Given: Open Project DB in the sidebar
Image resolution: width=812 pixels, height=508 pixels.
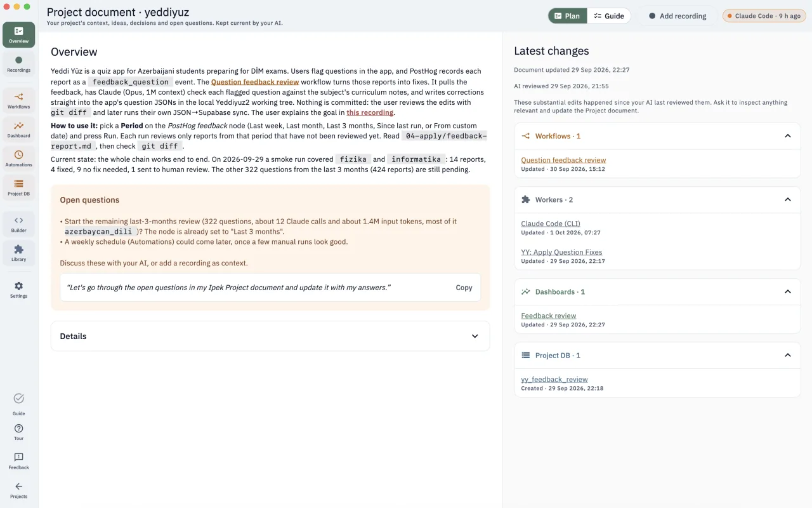Looking at the screenshot, I should [x=18, y=188].
